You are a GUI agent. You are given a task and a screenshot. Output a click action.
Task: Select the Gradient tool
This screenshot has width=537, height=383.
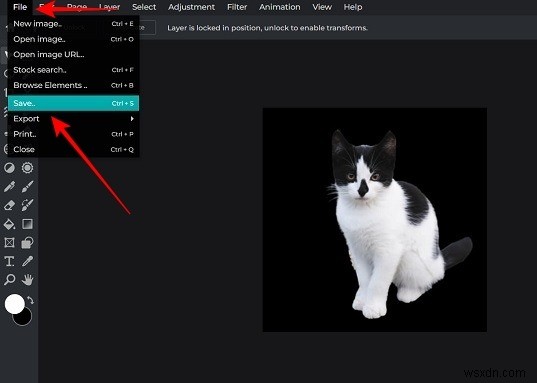[x=27, y=224]
